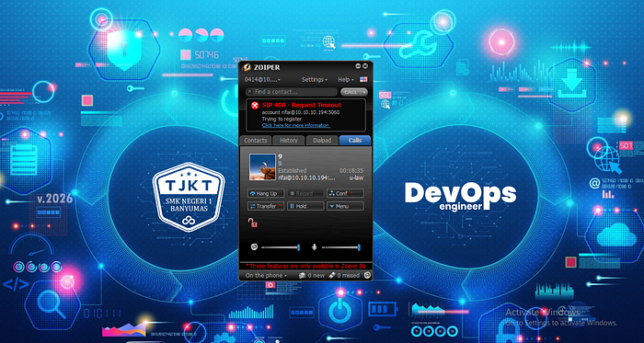This screenshot has height=343, width=644.
Task: Mute the speaker via speaker icon
Action: coord(254,247)
